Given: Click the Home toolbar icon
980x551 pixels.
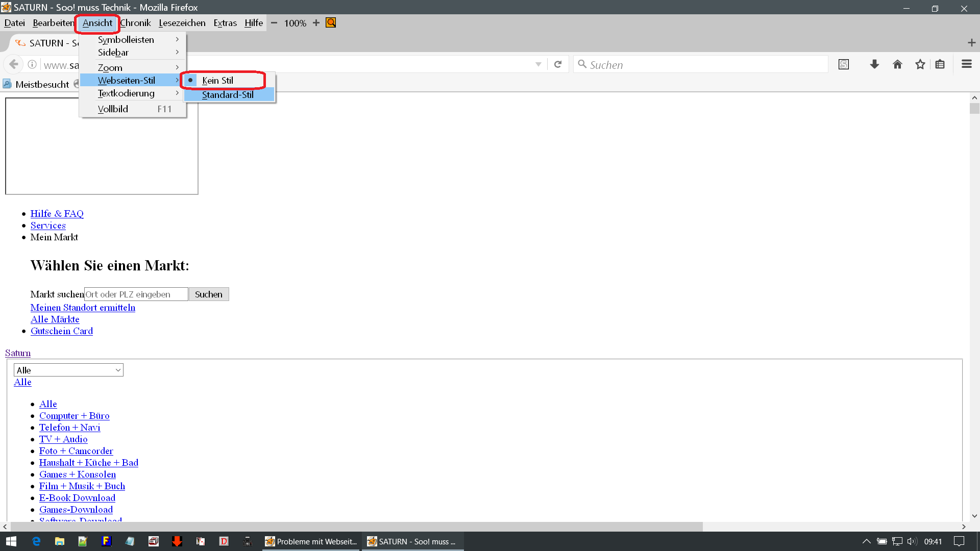Looking at the screenshot, I should [897, 64].
